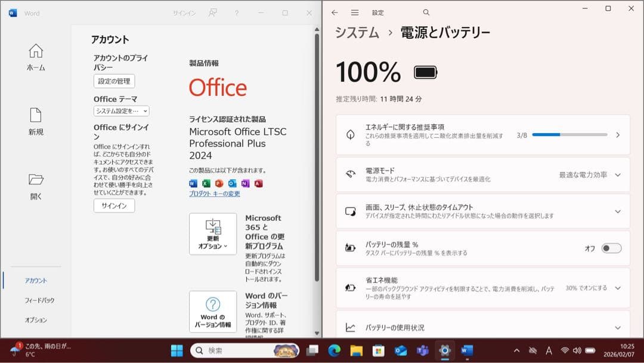Open the Settings navigation hamburger menu

[x=355, y=13]
